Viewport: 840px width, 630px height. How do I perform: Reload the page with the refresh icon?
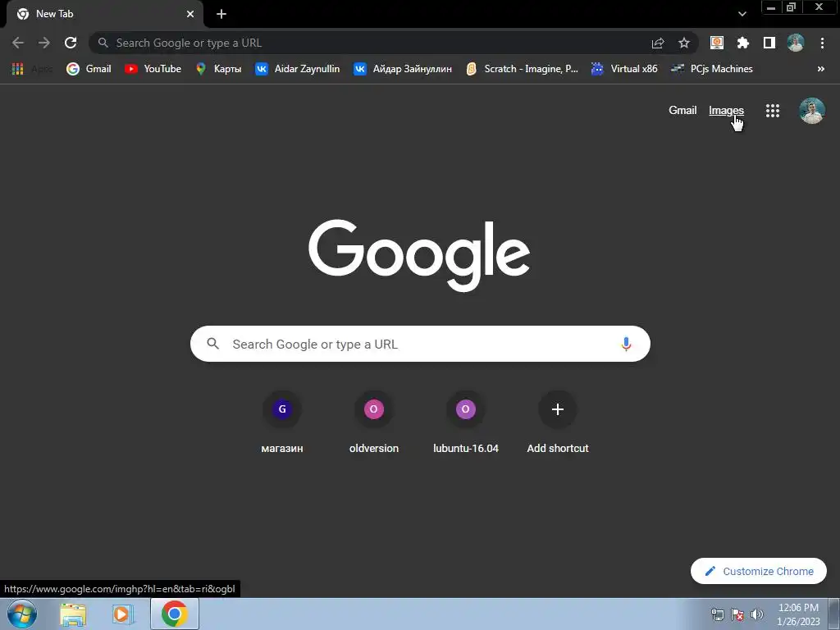pyautogui.click(x=71, y=43)
